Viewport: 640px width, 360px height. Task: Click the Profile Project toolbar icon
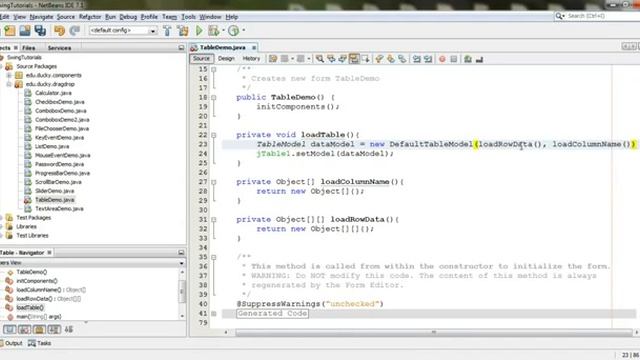point(233,31)
